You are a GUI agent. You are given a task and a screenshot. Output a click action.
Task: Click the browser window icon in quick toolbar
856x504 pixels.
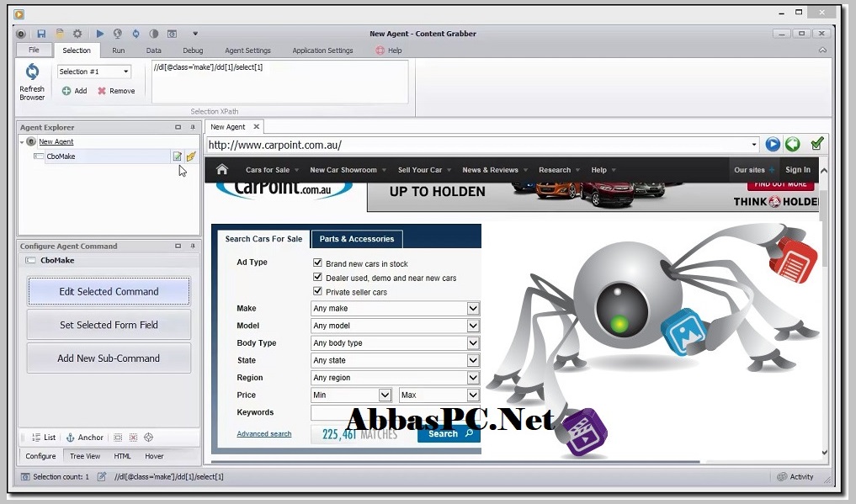[172, 34]
